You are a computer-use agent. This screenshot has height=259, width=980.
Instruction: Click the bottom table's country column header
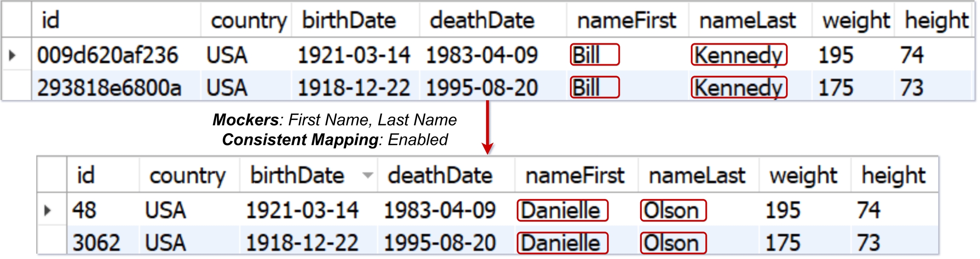point(187,176)
